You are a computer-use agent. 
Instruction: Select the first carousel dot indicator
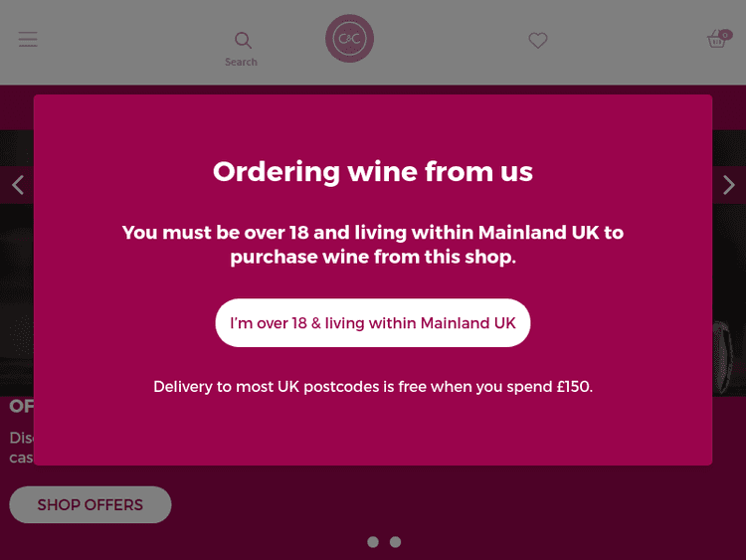pos(373,542)
